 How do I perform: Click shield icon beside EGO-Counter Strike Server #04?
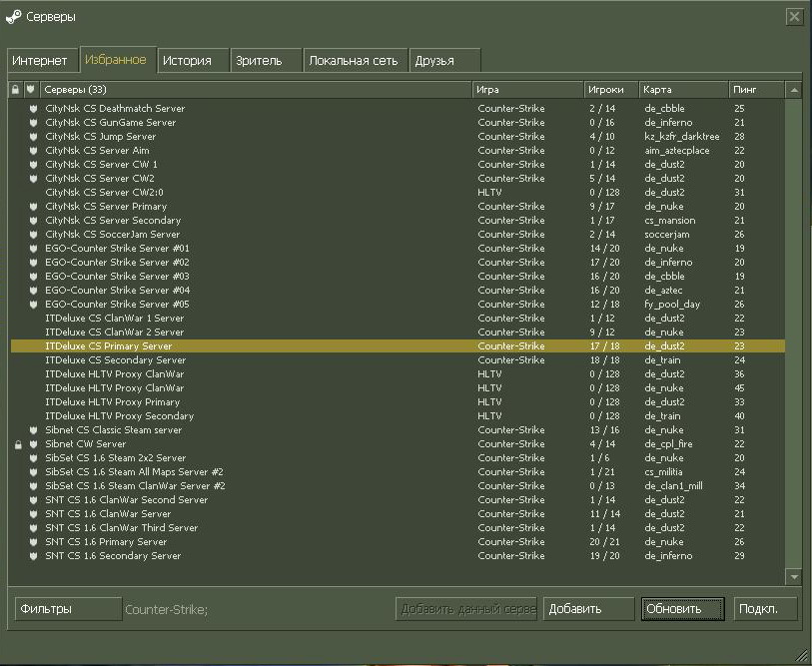34,291
